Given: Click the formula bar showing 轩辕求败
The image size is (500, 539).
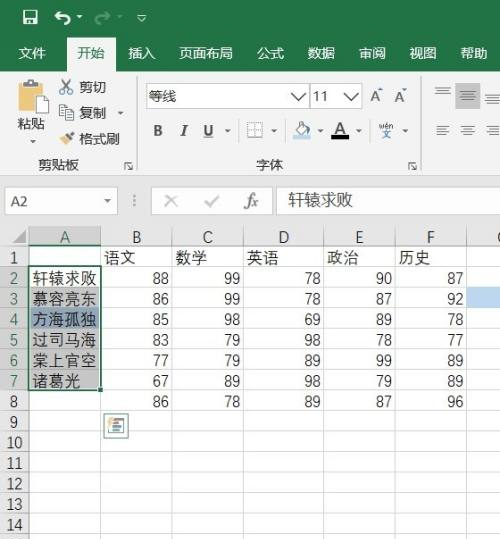Looking at the screenshot, I should pos(388,200).
